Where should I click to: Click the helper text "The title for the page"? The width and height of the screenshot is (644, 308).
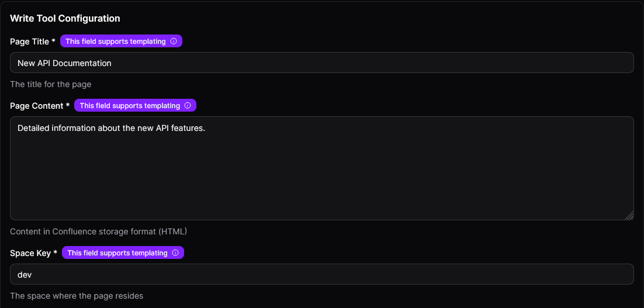click(51, 84)
